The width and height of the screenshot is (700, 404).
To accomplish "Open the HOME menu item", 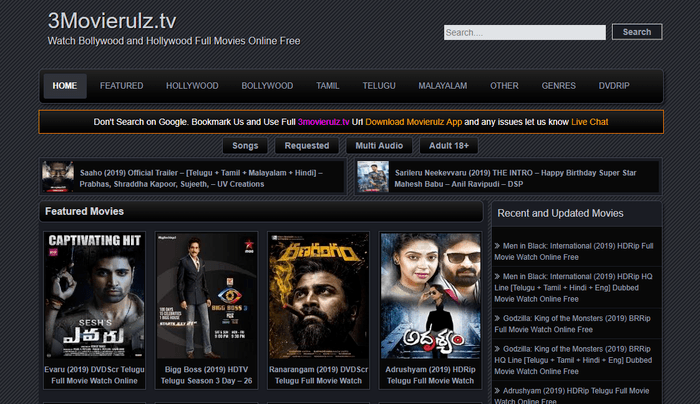I will coord(64,86).
